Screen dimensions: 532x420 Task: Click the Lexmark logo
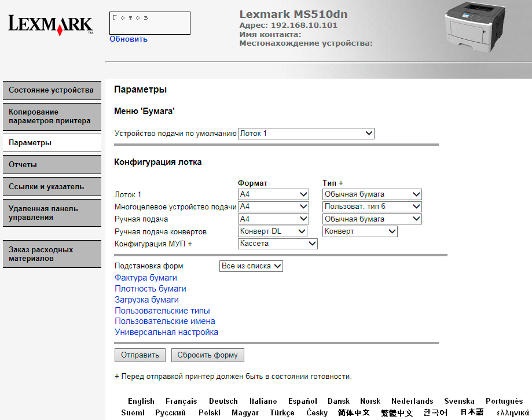pos(50,25)
